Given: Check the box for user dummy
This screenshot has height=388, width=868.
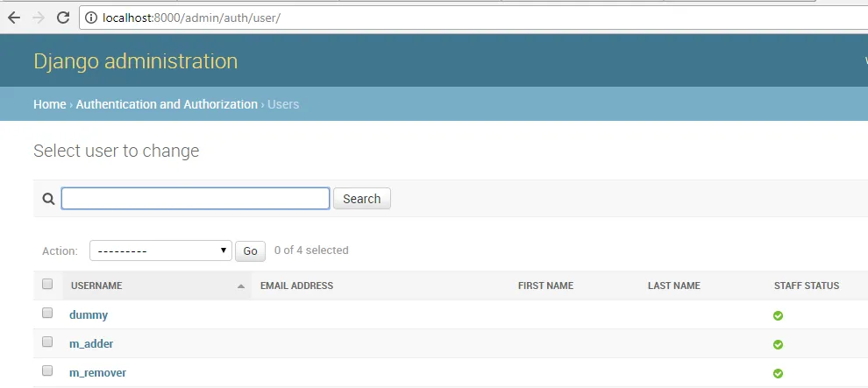Looking at the screenshot, I should [x=47, y=313].
